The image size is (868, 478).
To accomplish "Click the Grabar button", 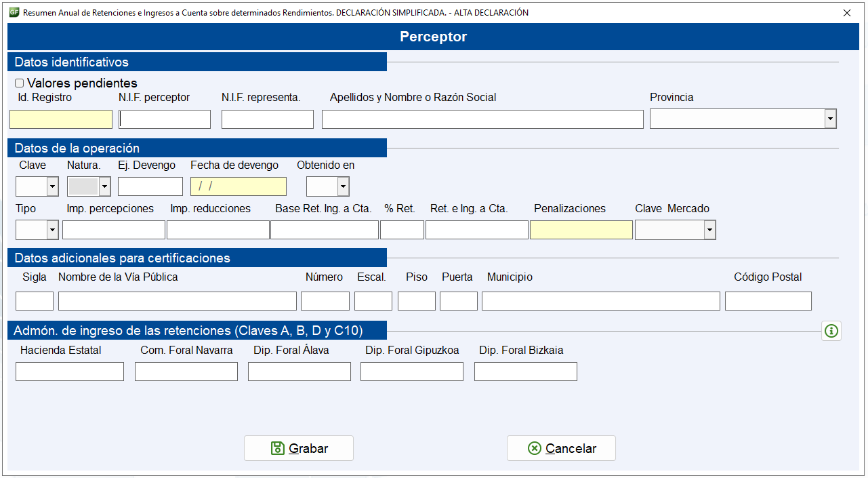I will [x=299, y=448].
